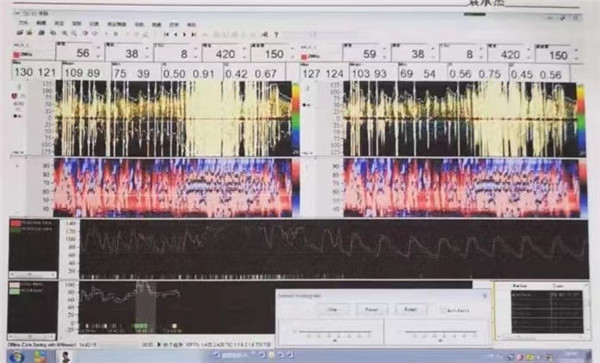Viewport: 600px width, 363px height.
Task: Click the Reset button in small dialog
Action: tap(410, 309)
